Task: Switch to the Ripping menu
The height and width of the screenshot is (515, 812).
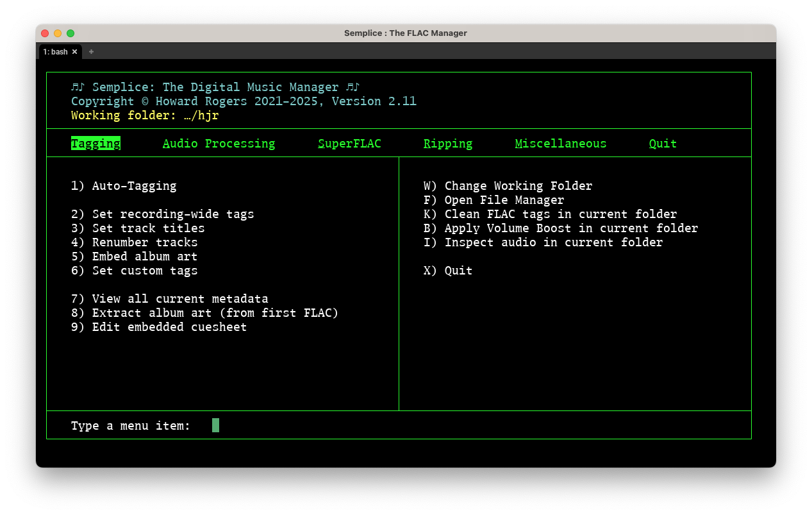Action: tap(447, 143)
